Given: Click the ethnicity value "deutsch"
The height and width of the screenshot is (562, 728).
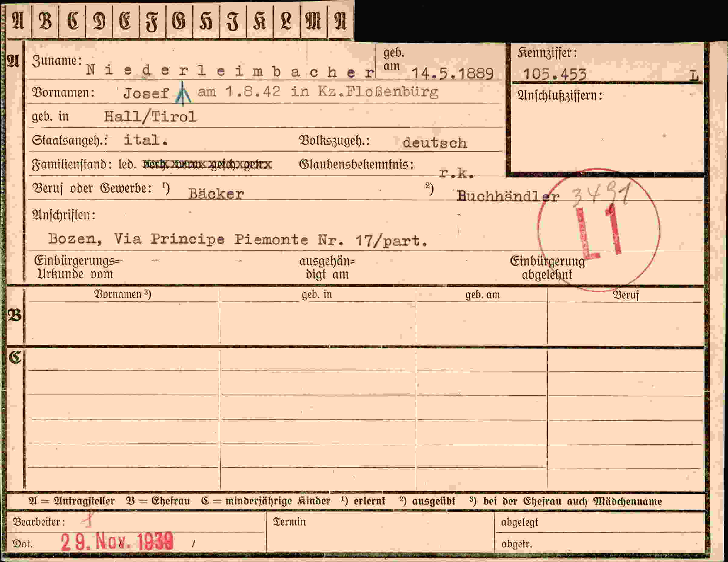Looking at the screenshot, I should pyautogui.click(x=435, y=143).
